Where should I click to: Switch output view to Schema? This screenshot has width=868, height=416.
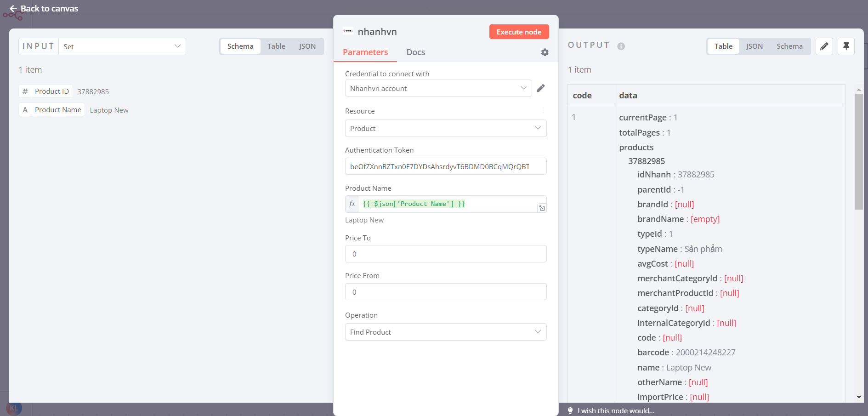(x=789, y=46)
